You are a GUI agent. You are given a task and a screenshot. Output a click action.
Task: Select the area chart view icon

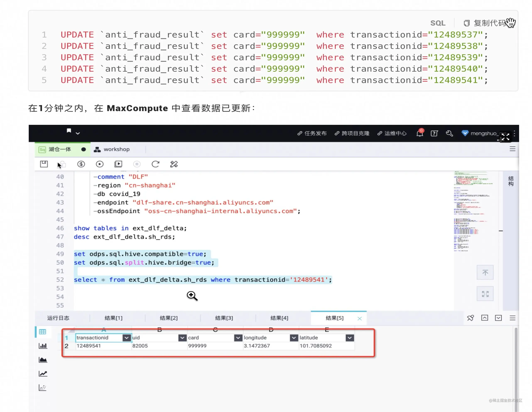(43, 360)
